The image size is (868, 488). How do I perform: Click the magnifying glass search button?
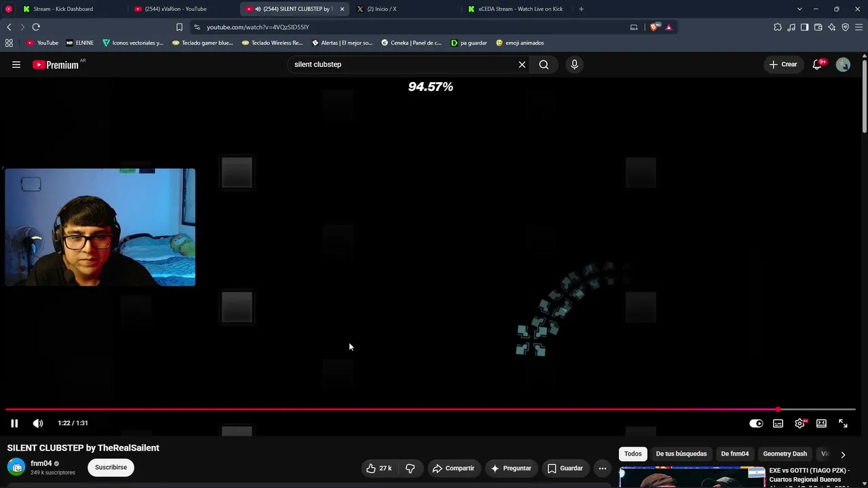point(544,64)
